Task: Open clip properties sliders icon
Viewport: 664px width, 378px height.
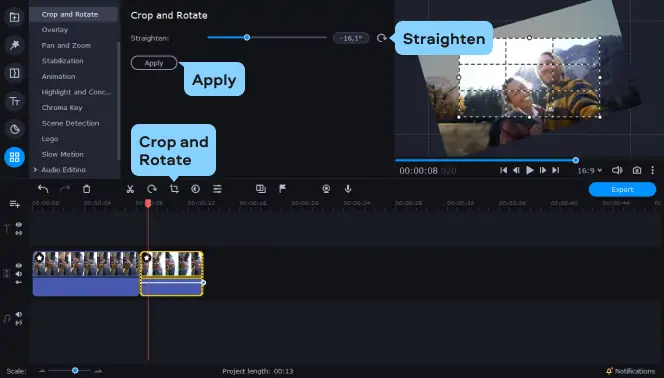Action: (x=217, y=189)
